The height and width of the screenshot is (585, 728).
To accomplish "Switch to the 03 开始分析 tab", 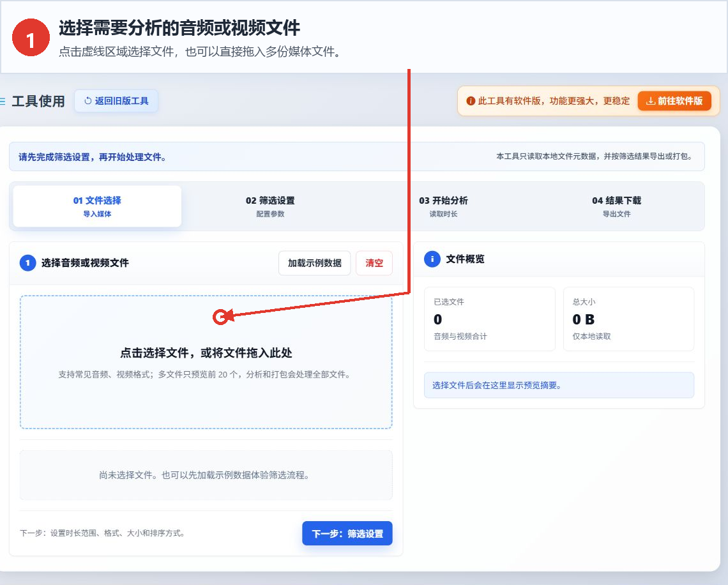I will click(443, 206).
